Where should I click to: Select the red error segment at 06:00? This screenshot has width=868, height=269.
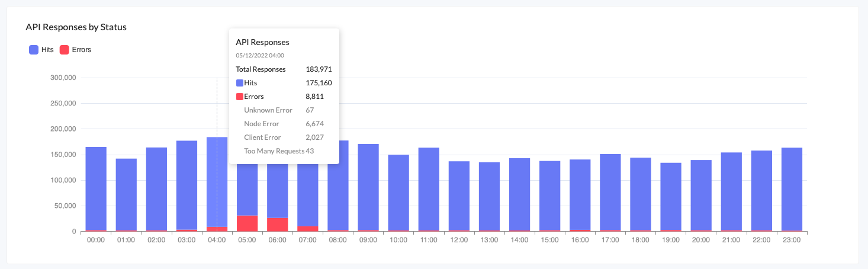(x=277, y=224)
